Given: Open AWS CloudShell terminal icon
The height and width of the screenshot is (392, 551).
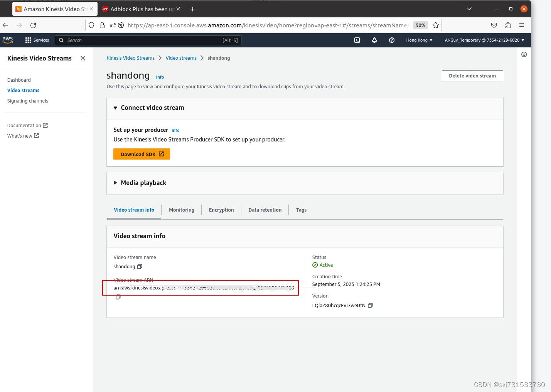Looking at the screenshot, I should [x=357, y=40].
